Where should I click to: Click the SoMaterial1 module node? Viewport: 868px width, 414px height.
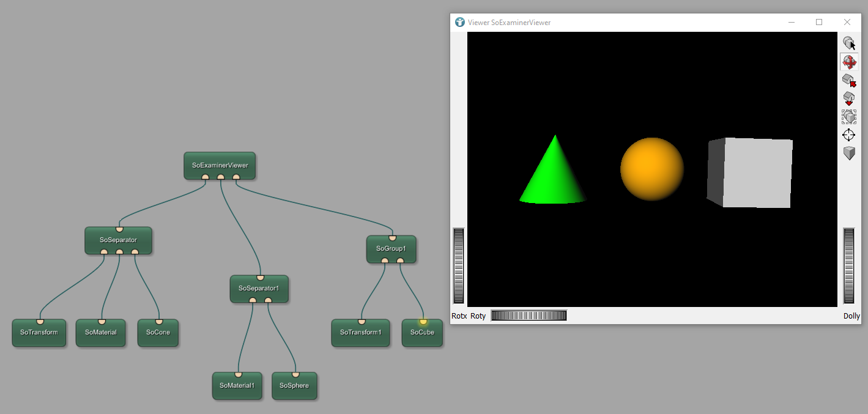[237, 386]
